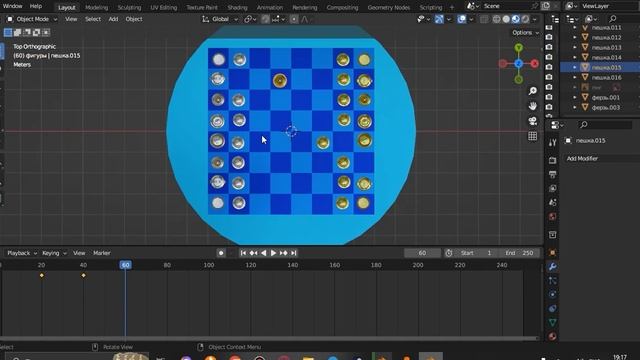Switch to the Sculpting workspace tab
This screenshot has width=640, height=360.
tap(129, 7)
